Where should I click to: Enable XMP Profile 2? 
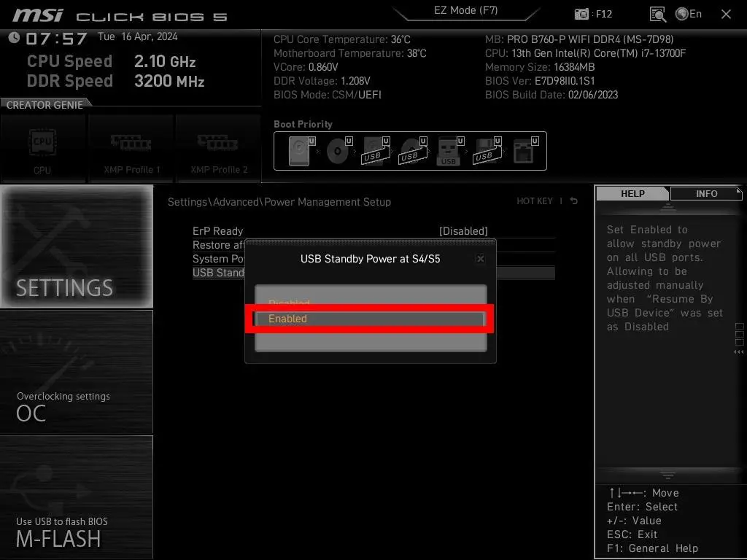(219, 149)
